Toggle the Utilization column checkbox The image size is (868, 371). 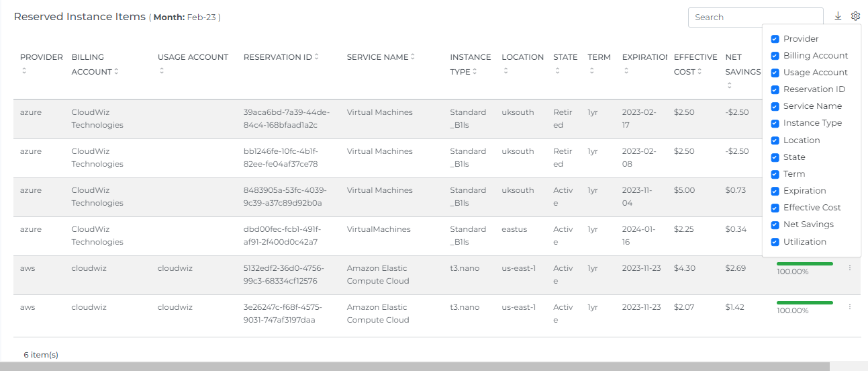tap(775, 242)
